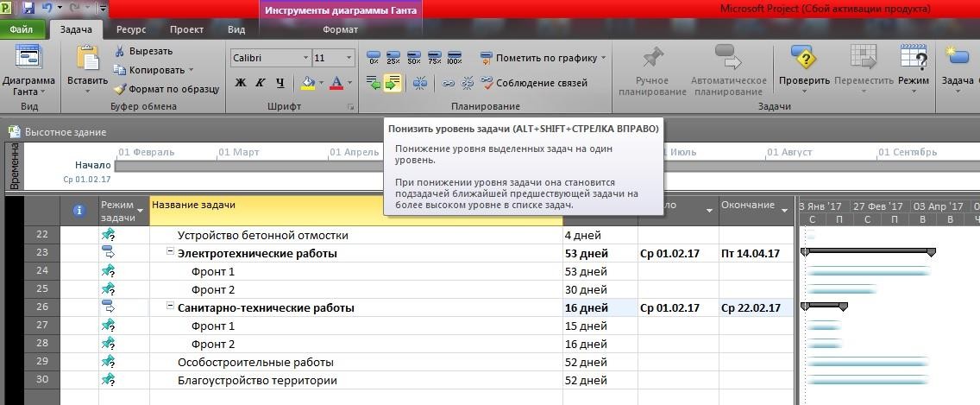The height and width of the screenshot is (405, 980).
Task: Click the link tasks chain icon
Action: click(x=449, y=83)
